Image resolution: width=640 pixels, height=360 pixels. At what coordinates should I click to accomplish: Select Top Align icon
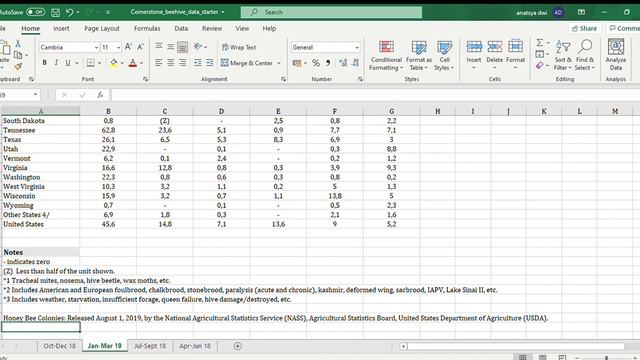(x=159, y=47)
